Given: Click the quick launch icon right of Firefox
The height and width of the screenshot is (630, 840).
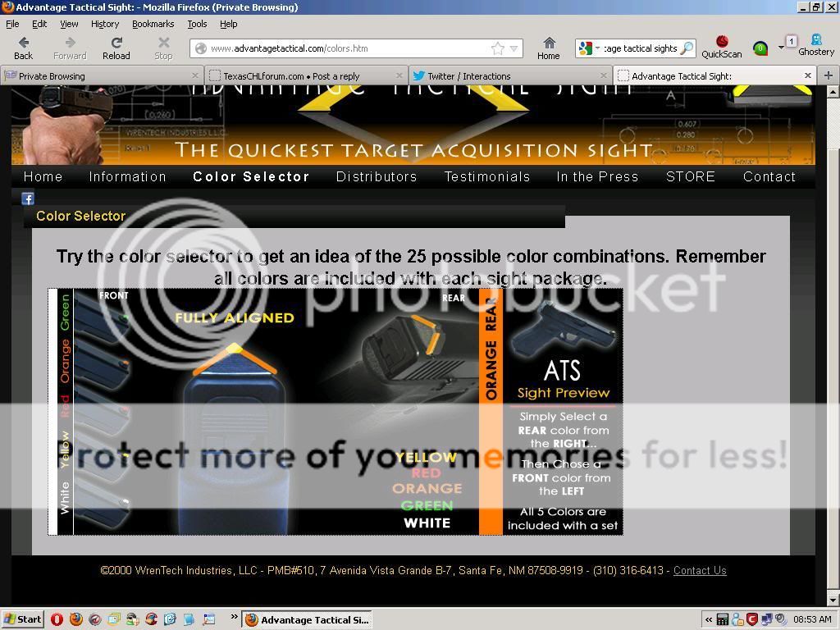Looking at the screenshot, I should (x=95, y=620).
